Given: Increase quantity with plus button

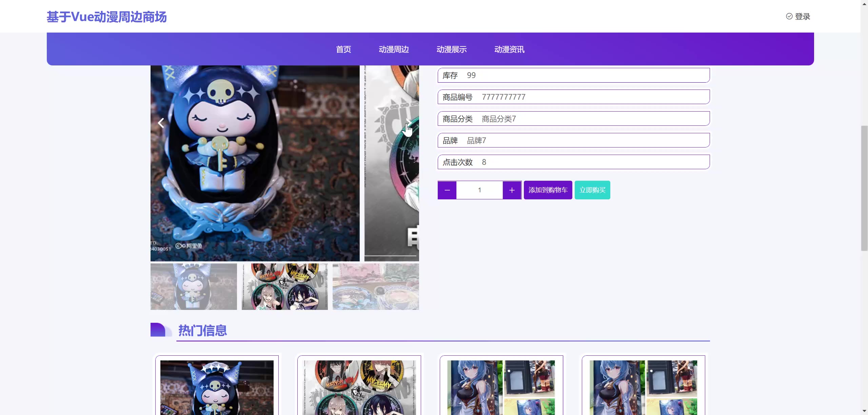Looking at the screenshot, I should [x=512, y=190].
